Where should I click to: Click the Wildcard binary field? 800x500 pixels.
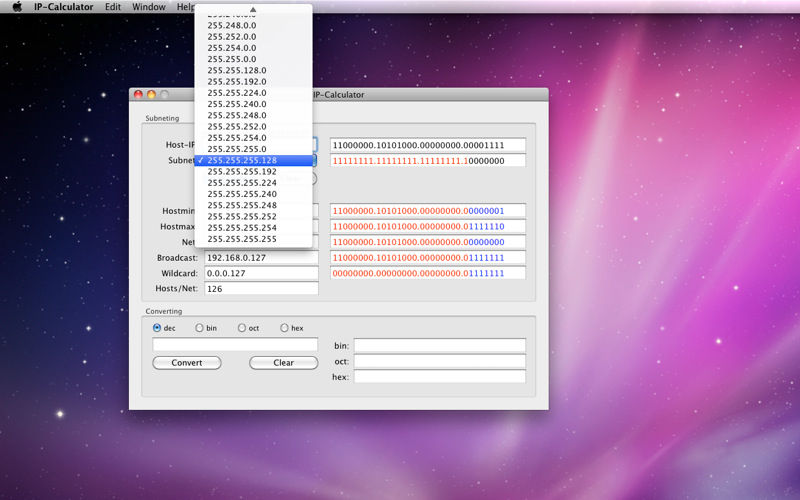tap(428, 273)
